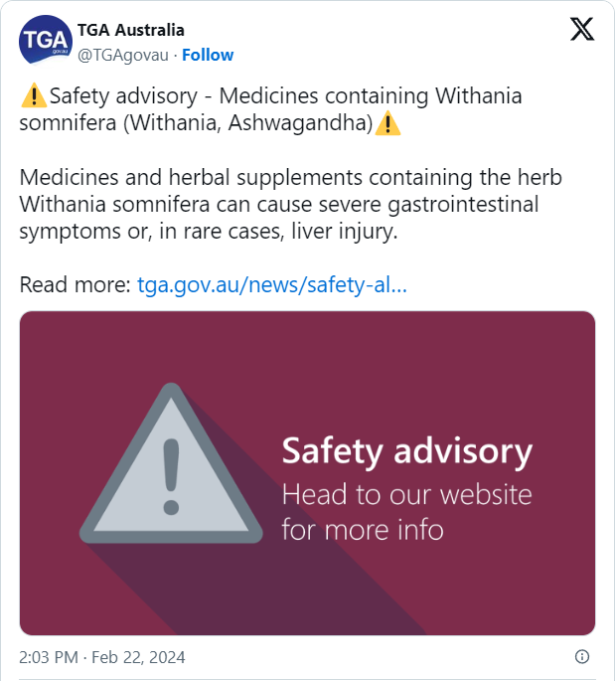The width and height of the screenshot is (616, 681).
Task: Follow the TGAgovau account
Action: 208,55
